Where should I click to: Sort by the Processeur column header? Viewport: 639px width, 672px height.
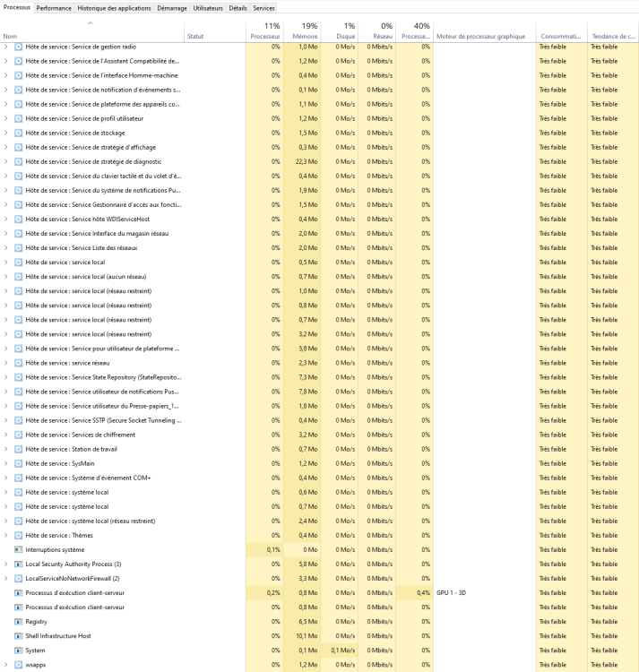point(265,36)
